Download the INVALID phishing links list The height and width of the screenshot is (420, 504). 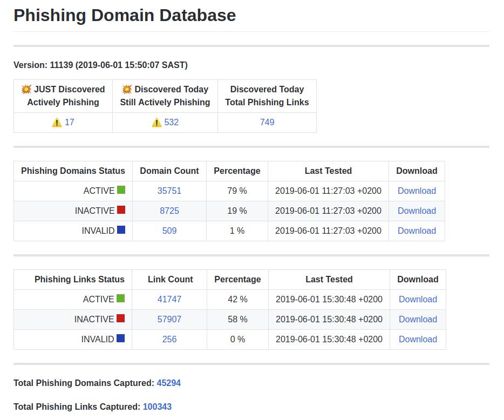[x=418, y=339]
